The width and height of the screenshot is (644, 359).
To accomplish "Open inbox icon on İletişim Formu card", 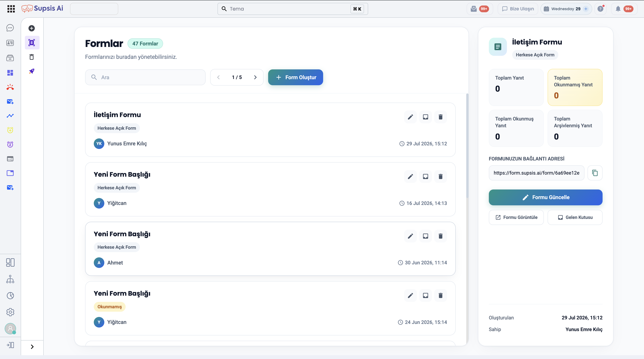I will [x=425, y=117].
